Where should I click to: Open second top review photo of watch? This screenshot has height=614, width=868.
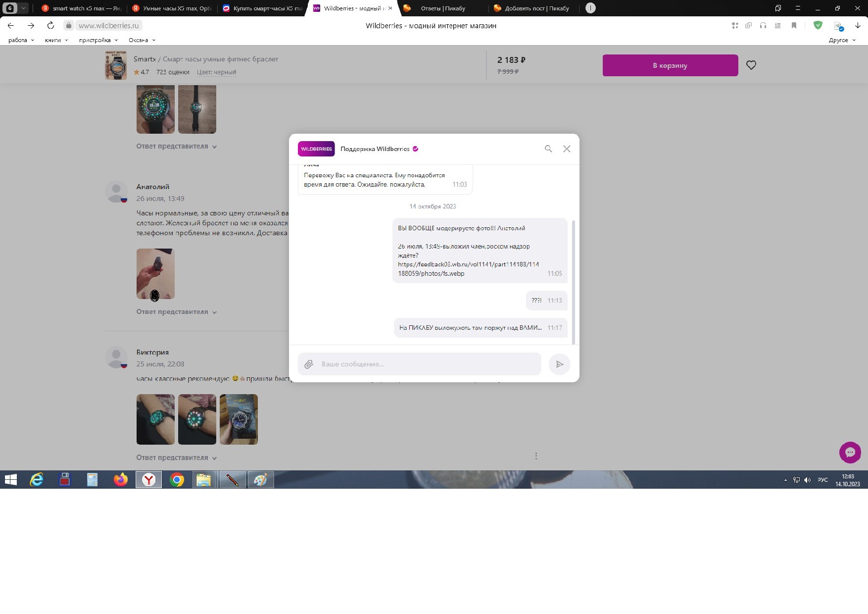pyautogui.click(x=197, y=109)
